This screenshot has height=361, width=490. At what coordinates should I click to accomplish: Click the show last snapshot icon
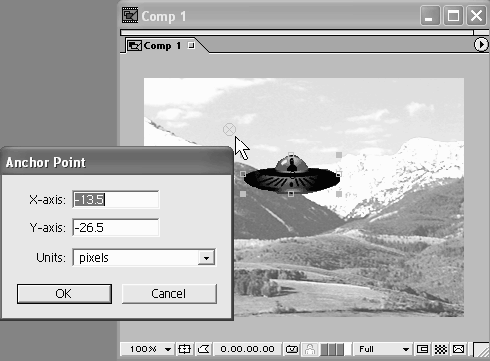pyautogui.click(x=310, y=349)
